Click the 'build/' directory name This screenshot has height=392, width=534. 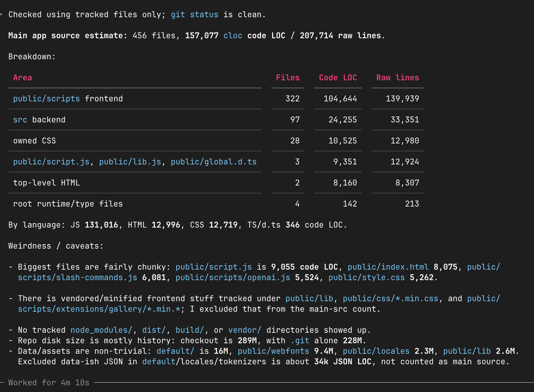click(190, 330)
